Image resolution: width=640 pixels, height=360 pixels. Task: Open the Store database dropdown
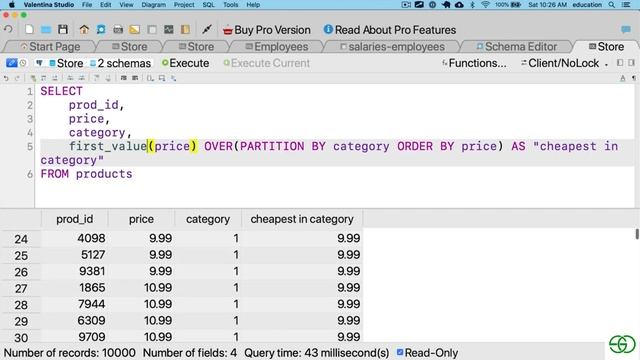tap(66, 63)
